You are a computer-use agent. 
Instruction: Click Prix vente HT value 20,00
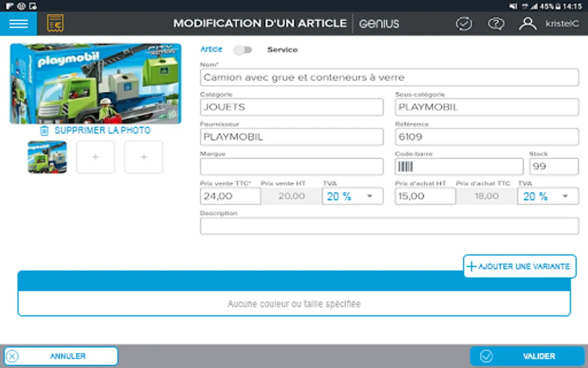(x=292, y=196)
